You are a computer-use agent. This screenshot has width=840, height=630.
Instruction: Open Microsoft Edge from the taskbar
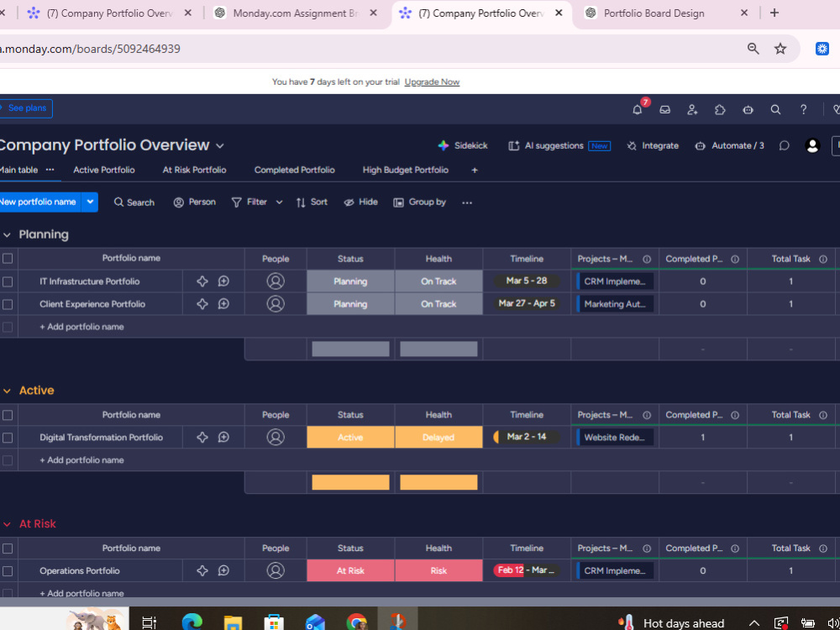tap(192, 622)
